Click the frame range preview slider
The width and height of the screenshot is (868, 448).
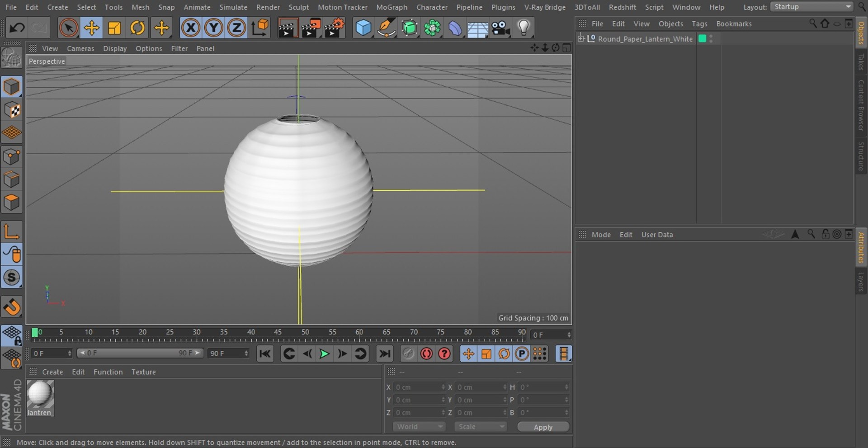point(140,353)
